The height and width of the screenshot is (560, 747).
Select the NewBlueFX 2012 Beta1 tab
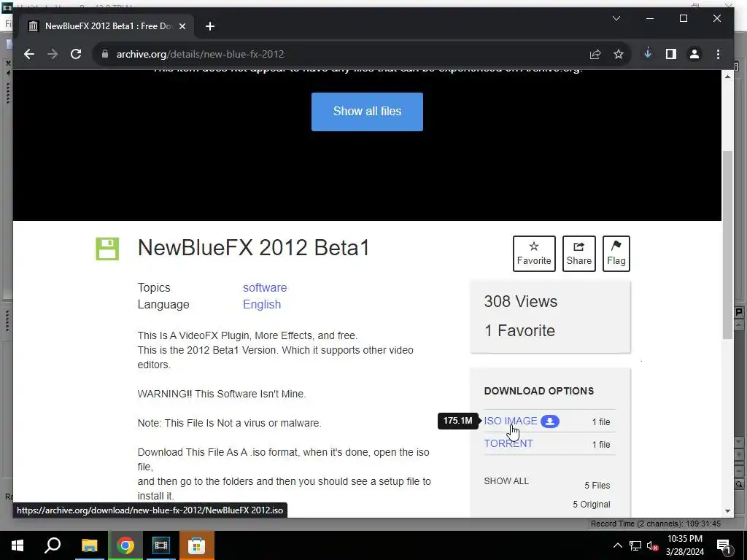coord(107,26)
